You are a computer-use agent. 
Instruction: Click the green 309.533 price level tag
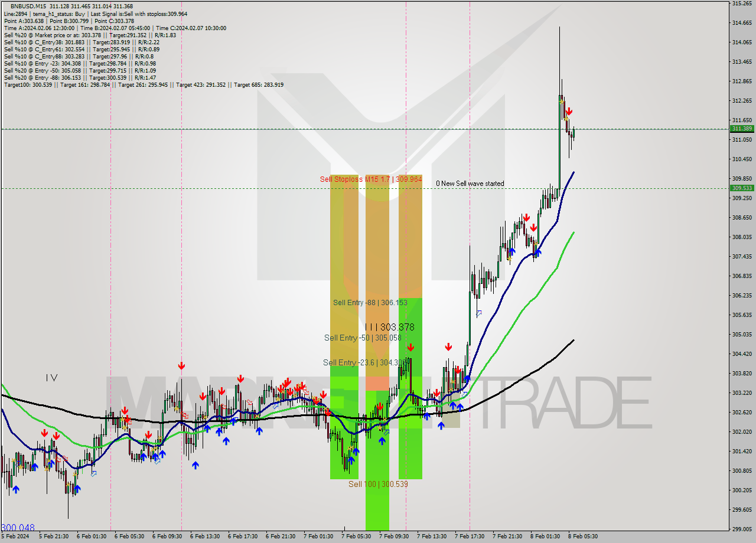(x=742, y=188)
